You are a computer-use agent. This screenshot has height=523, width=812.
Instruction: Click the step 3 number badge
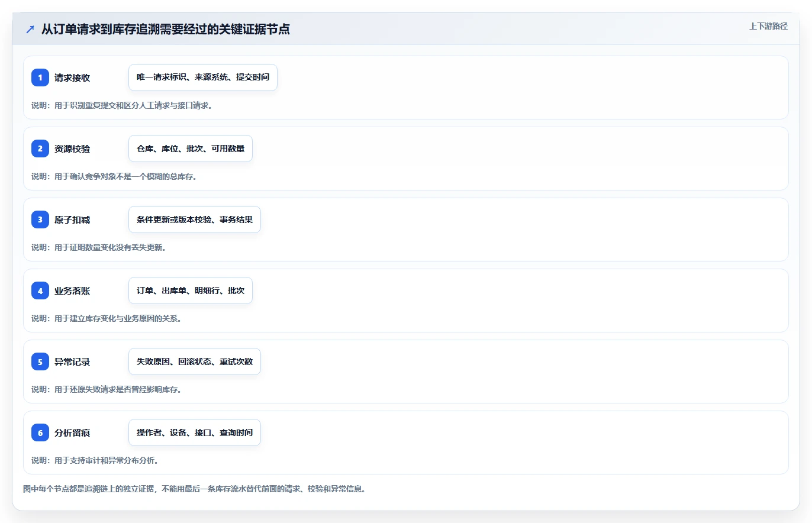pyautogui.click(x=40, y=219)
